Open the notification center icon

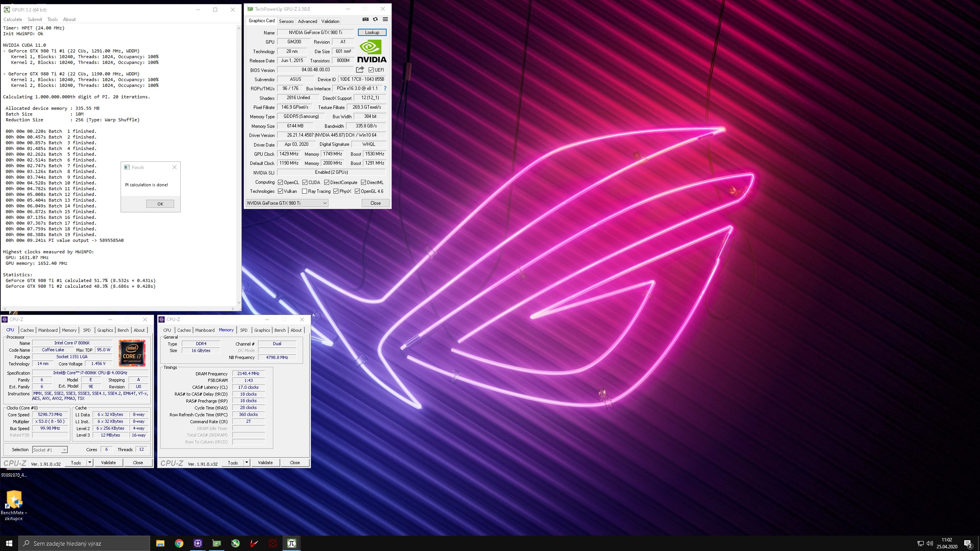tap(968, 543)
